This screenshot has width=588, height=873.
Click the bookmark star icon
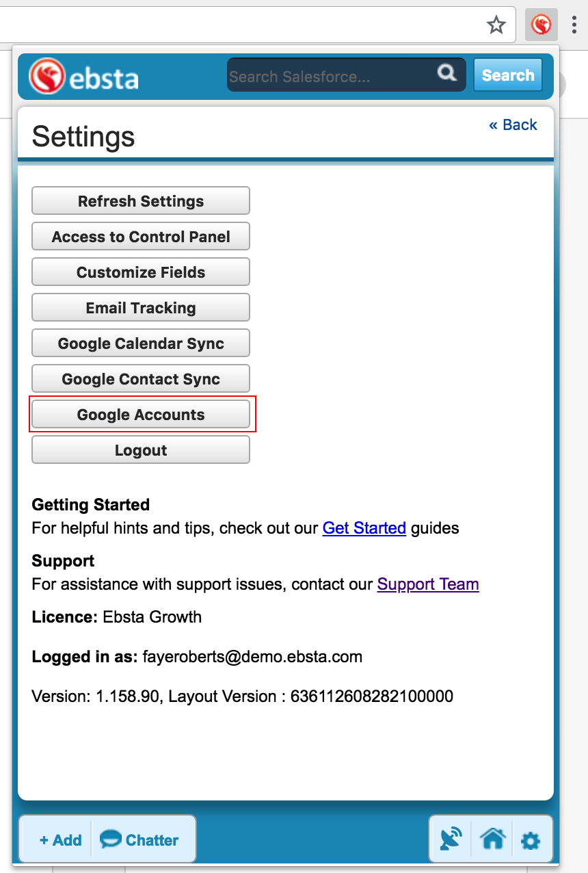496,26
